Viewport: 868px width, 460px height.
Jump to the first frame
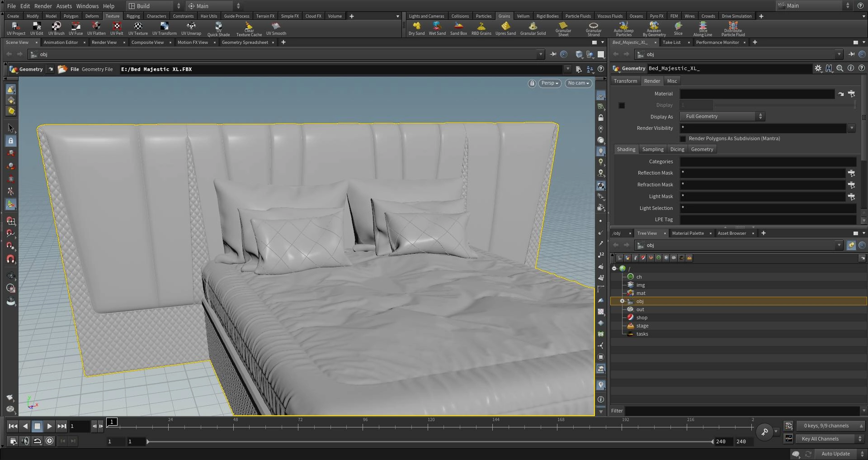[x=13, y=426]
